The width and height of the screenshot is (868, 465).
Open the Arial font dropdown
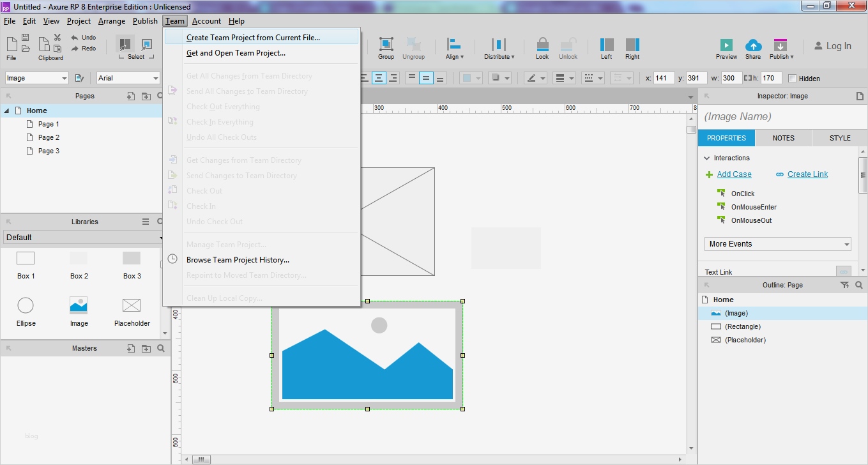[128, 78]
